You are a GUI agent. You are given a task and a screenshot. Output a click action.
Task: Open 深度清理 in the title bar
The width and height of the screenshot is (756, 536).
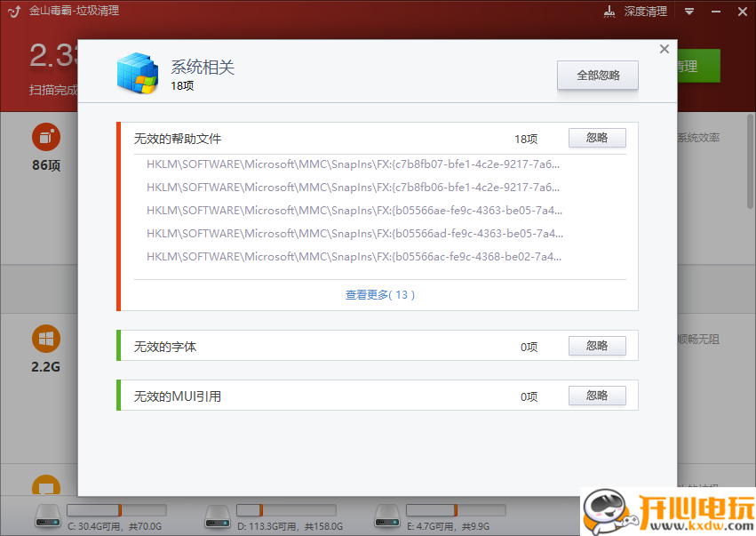click(x=645, y=12)
